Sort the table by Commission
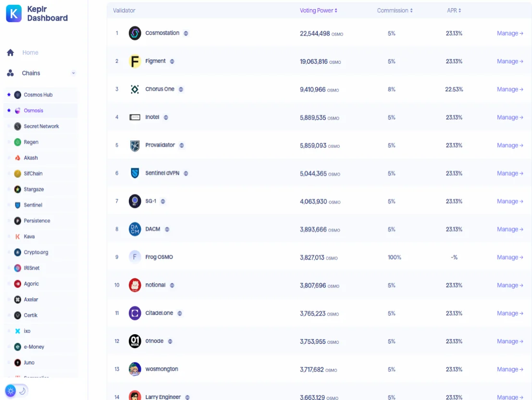Viewport: 532px width, 400px height. point(395,11)
